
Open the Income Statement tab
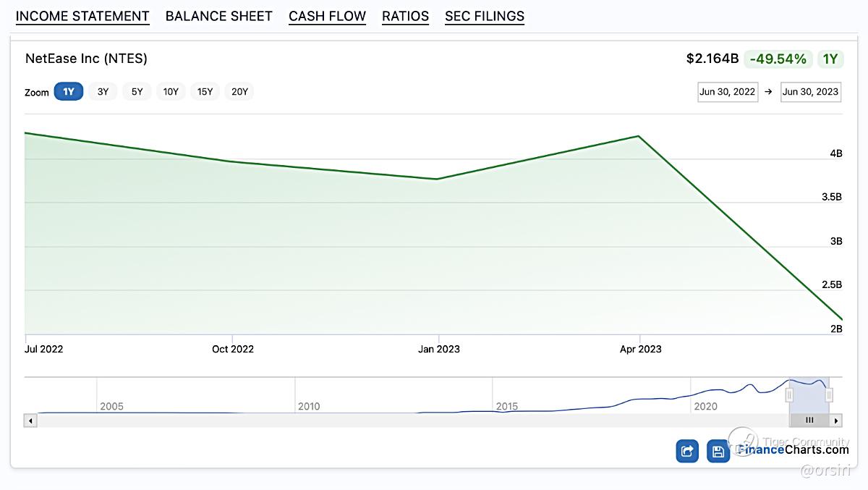pyautogui.click(x=82, y=16)
